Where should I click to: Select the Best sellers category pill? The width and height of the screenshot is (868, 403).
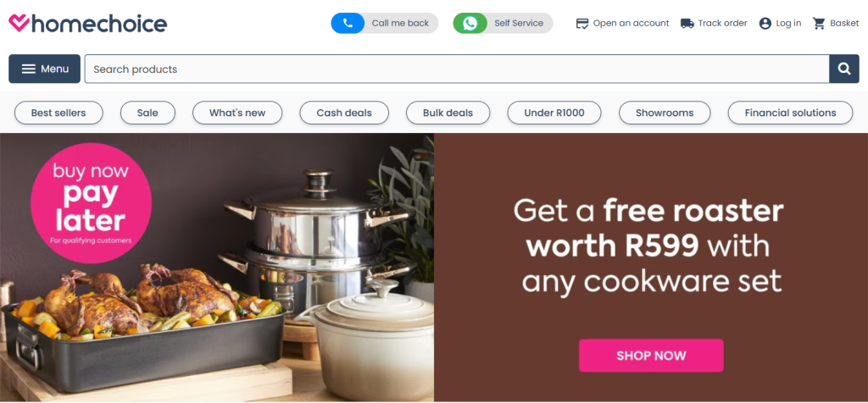pos(58,113)
